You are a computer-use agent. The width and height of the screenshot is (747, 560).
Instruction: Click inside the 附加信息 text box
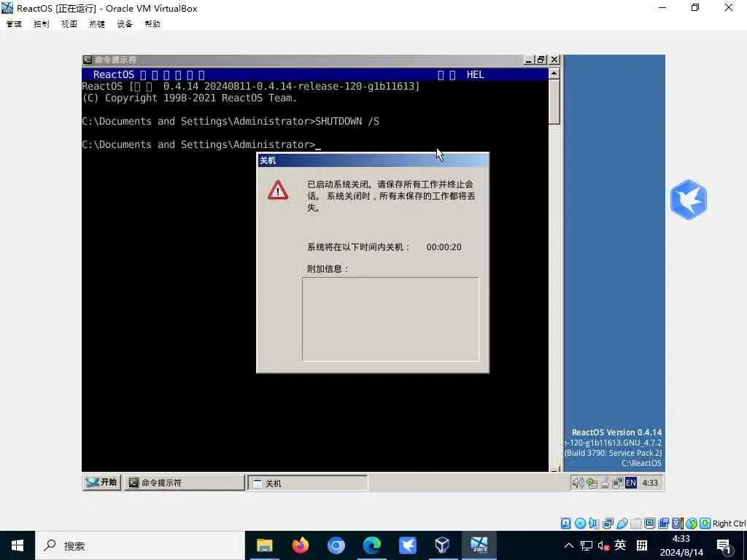(x=390, y=319)
